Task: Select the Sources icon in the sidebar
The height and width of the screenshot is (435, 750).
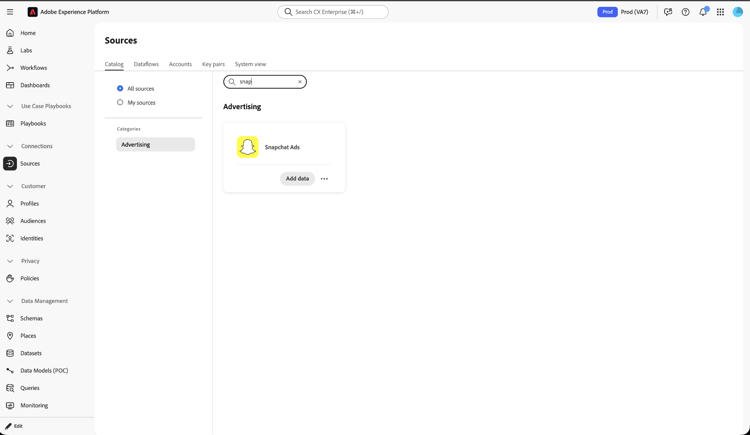Action: (x=10, y=164)
